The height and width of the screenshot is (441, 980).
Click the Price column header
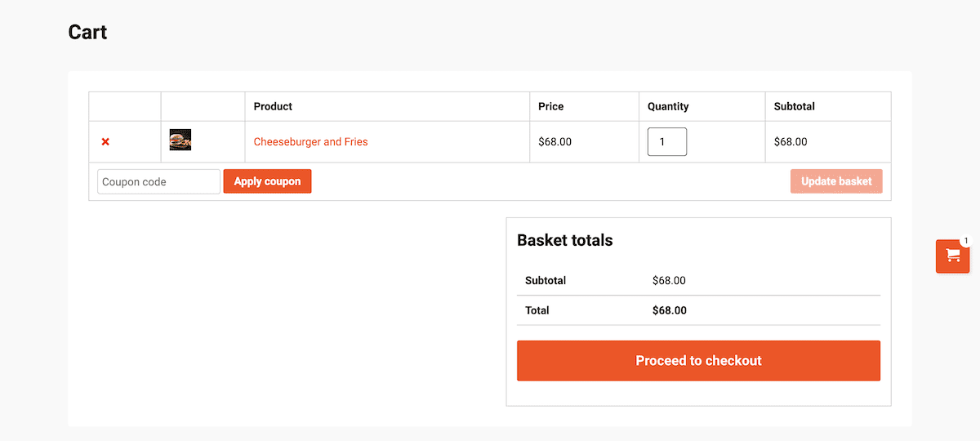tap(550, 106)
